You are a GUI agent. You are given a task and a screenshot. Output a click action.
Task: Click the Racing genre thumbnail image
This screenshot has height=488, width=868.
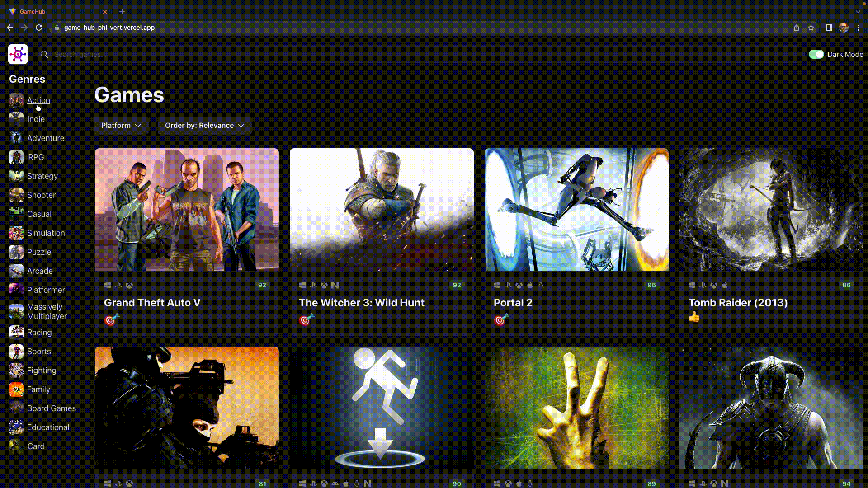coord(16,333)
